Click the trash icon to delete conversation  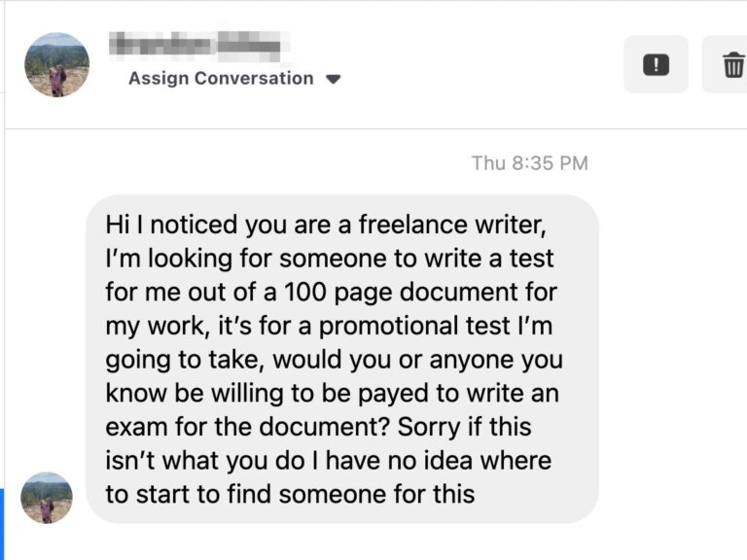click(x=731, y=65)
